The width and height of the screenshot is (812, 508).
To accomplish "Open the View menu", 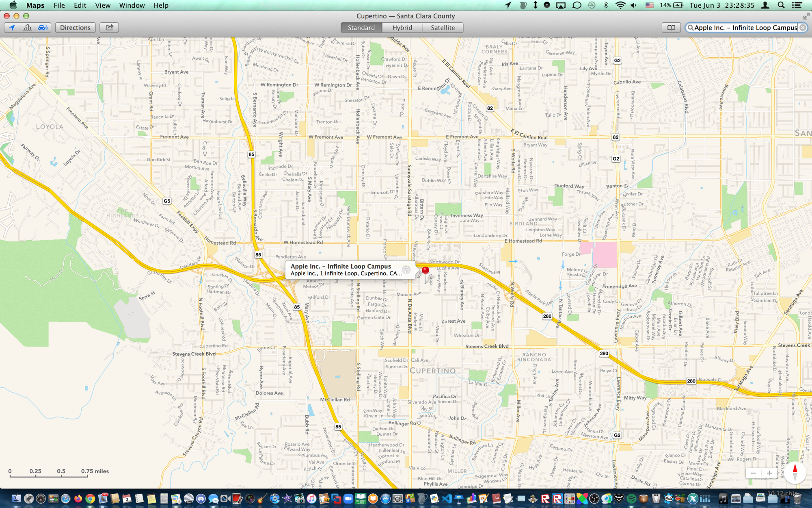I will click(x=102, y=5).
